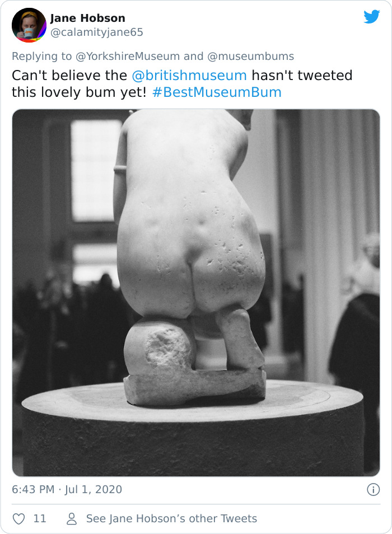Open Jane Hobson's profile avatar
Image resolution: width=392 pixels, height=534 pixels.
point(29,25)
